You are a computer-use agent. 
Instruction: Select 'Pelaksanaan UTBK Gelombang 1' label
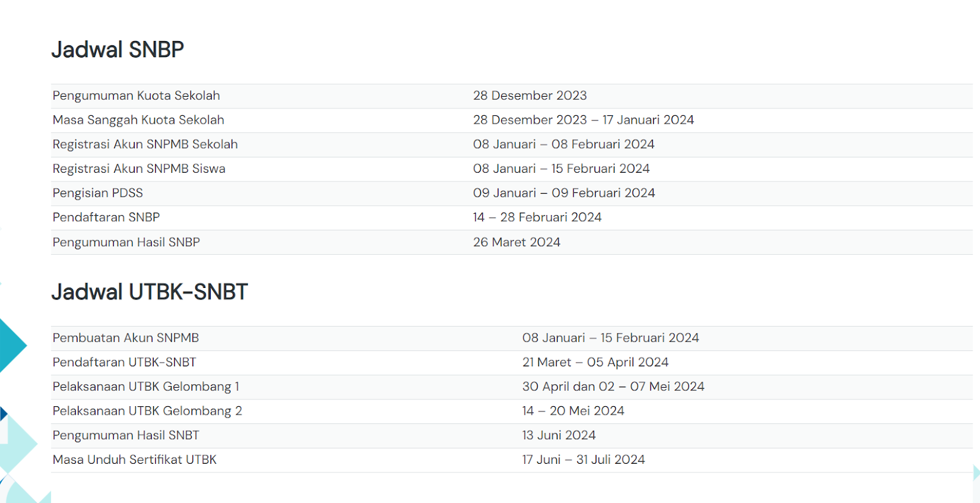pos(146,387)
